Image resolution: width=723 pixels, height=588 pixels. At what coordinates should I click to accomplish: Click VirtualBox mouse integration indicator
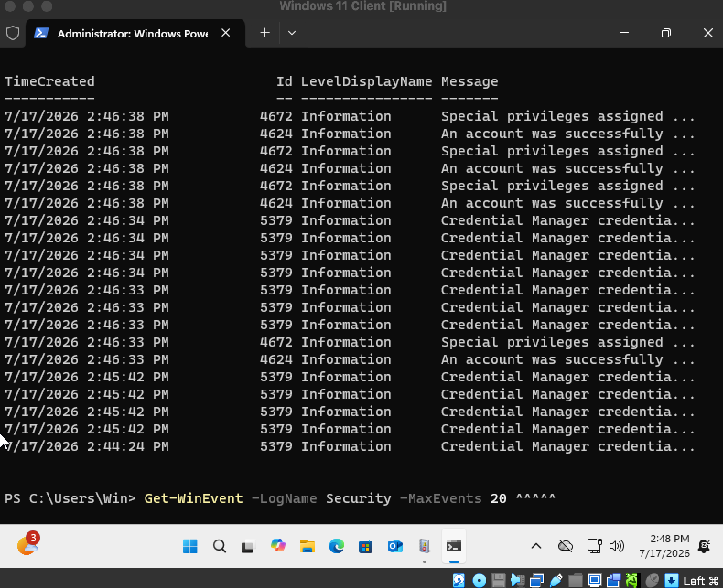tap(652, 580)
